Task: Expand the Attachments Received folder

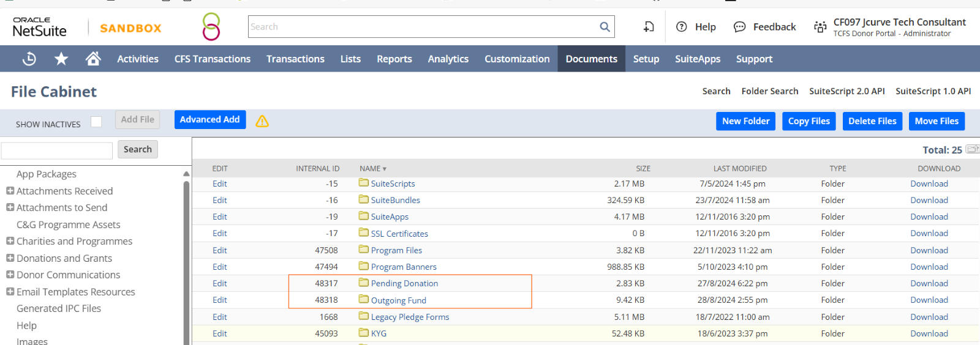Action: [x=10, y=191]
